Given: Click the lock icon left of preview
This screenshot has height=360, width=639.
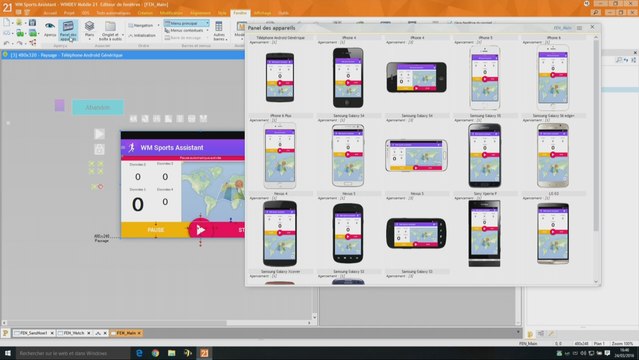Looking at the screenshot, I should pyautogui.click(x=99, y=149).
